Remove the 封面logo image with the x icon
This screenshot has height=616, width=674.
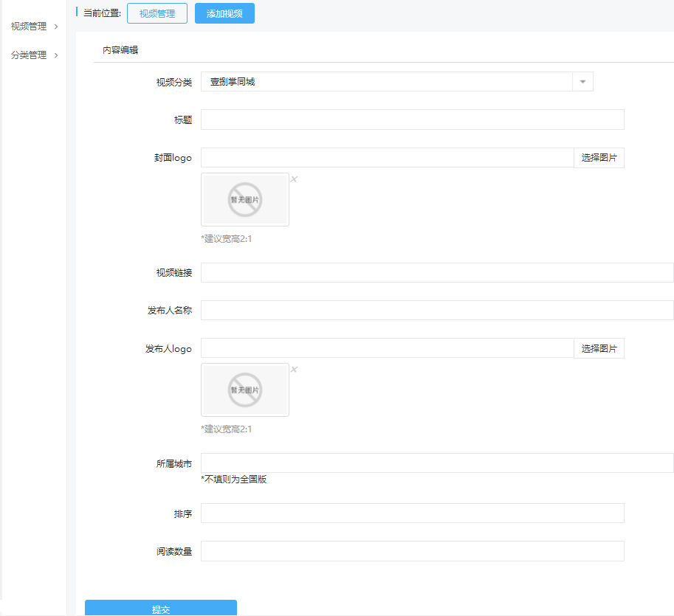(x=294, y=179)
